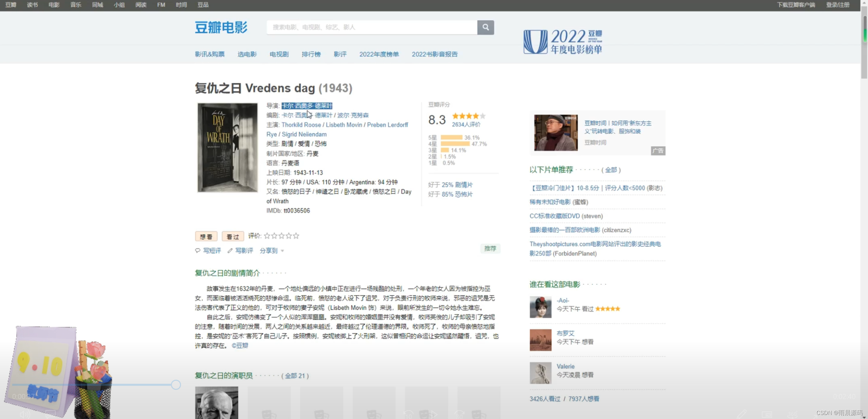This screenshot has height=419, width=868.
Task: Click the green 推荐 button
Action: tap(490, 249)
